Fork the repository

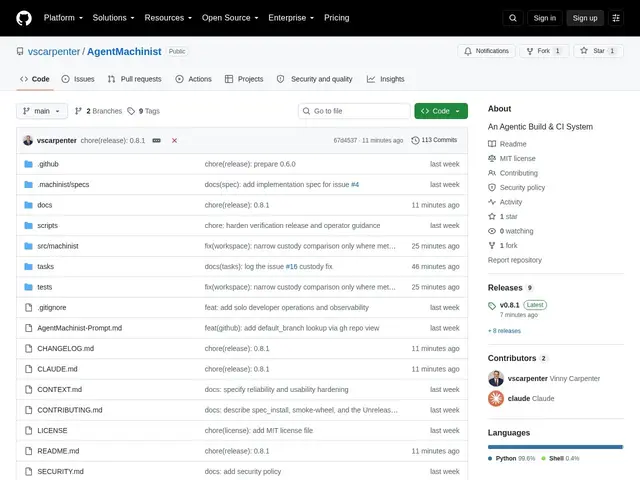[x=543, y=51]
